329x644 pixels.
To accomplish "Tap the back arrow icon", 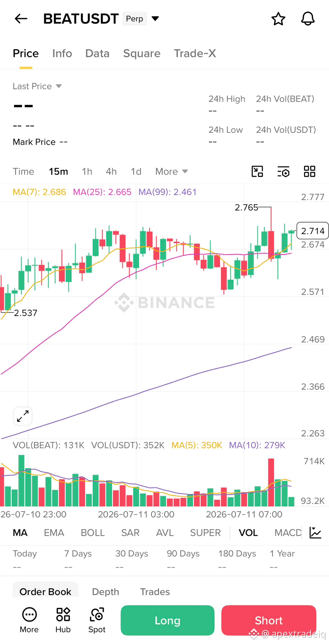I will (21, 18).
